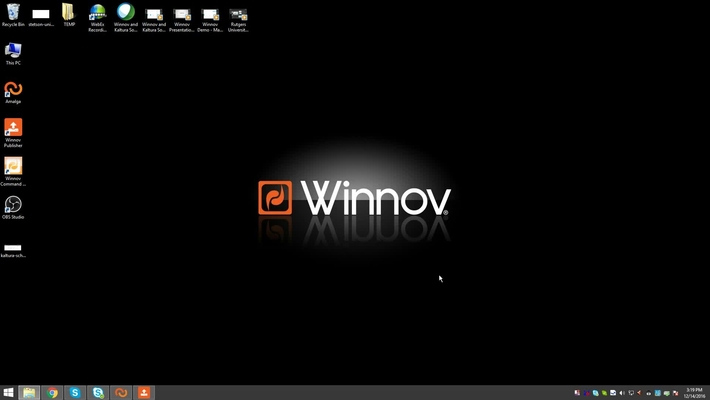
Task: Click the Skype icon in the system tray
Action: point(595,393)
